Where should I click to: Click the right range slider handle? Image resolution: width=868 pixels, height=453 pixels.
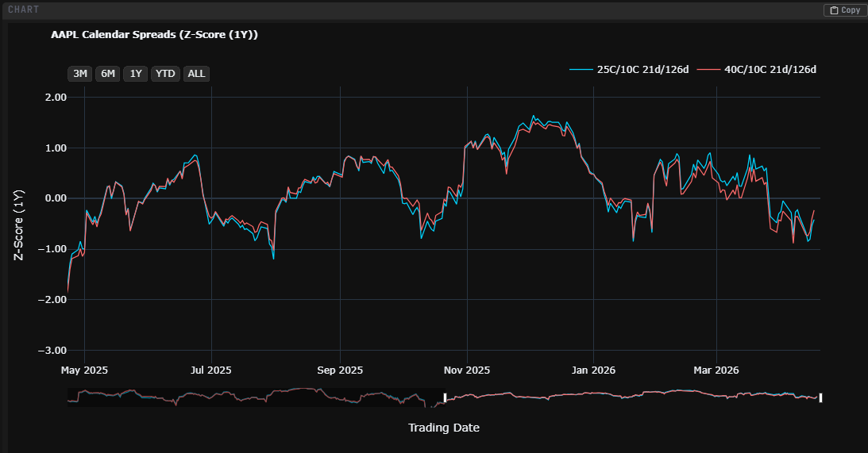tap(820, 397)
